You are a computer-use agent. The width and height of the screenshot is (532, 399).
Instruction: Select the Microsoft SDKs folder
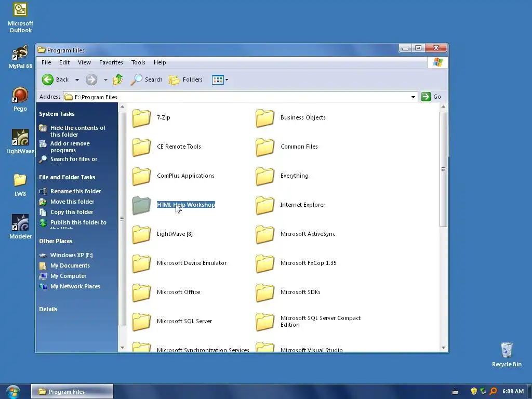point(288,292)
